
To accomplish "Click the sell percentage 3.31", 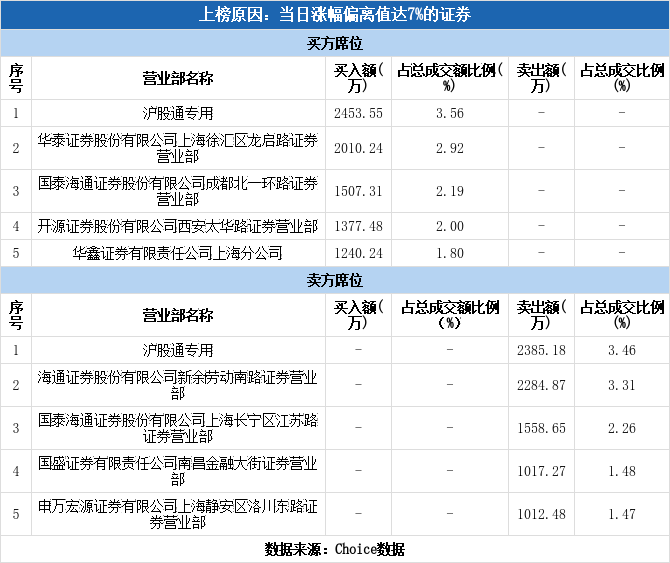I will click(622, 385).
